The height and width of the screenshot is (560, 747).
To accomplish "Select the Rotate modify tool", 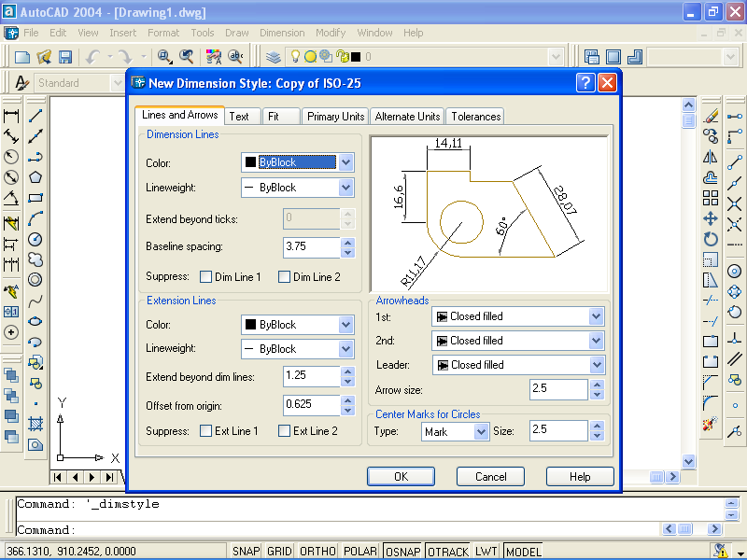I will tap(711, 239).
